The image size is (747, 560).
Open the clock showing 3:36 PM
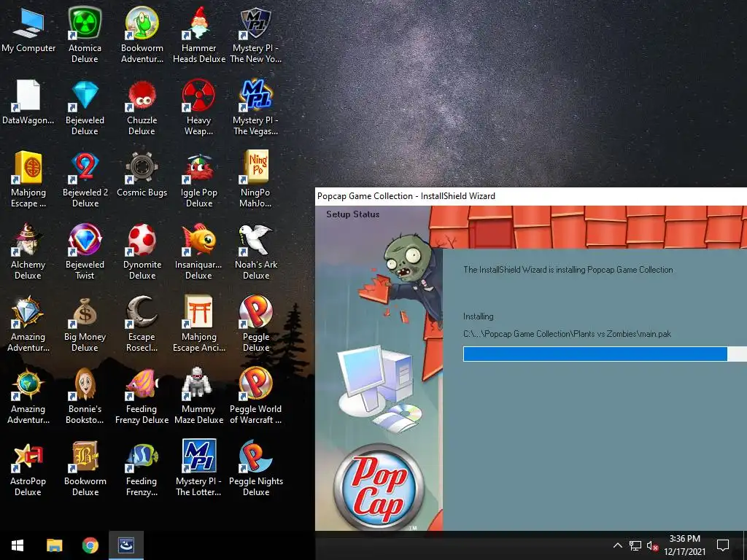pos(684,545)
